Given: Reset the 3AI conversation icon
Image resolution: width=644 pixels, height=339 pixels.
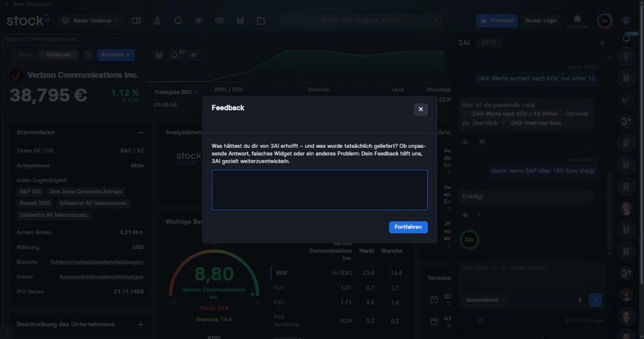Looking at the screenshot, I should pos(465,320).
